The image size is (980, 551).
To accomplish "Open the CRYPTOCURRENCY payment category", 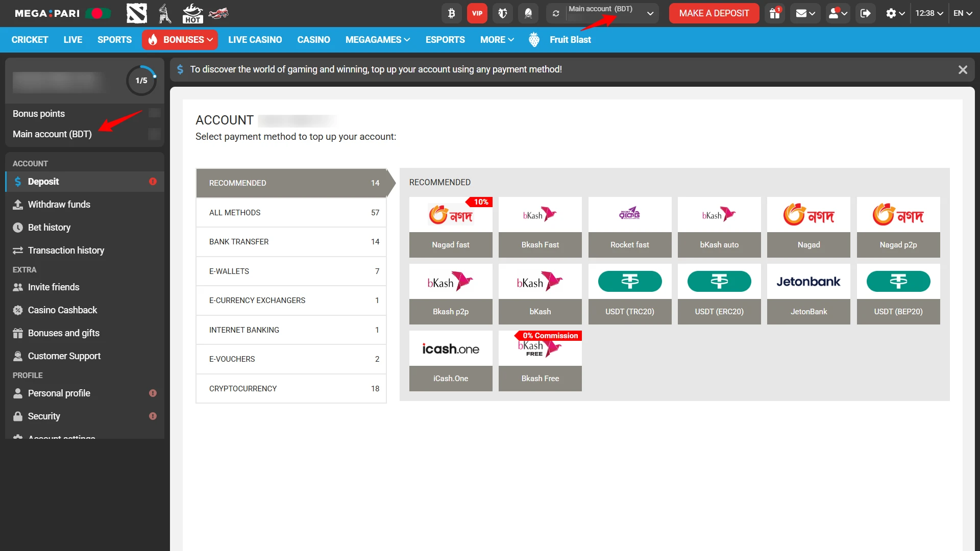I will click(x=291, y=388).
